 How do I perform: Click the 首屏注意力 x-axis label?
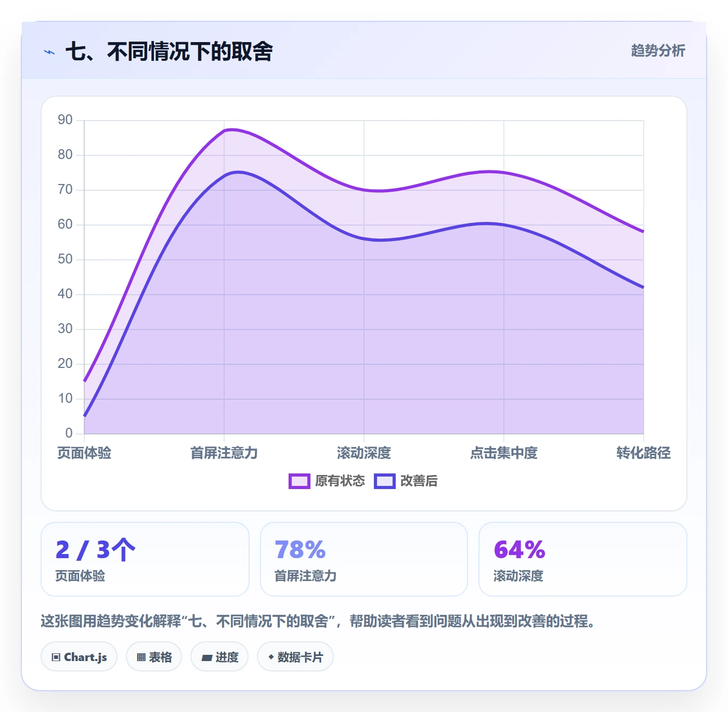tap(224, 453)
